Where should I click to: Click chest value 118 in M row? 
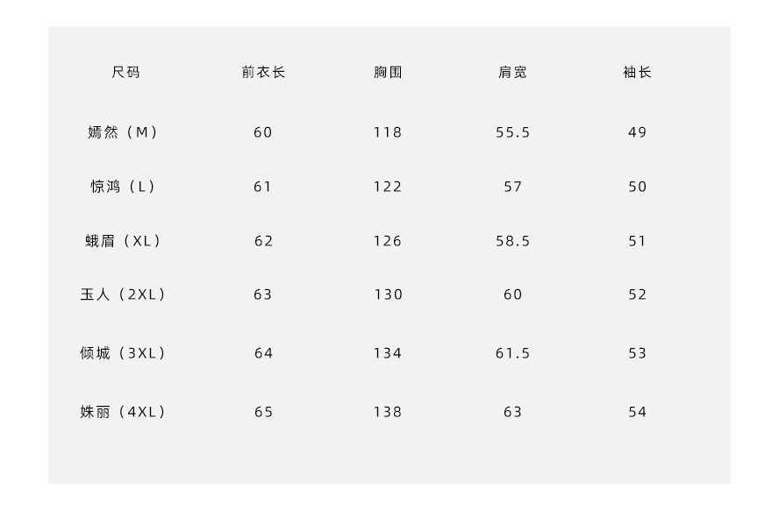388,132
